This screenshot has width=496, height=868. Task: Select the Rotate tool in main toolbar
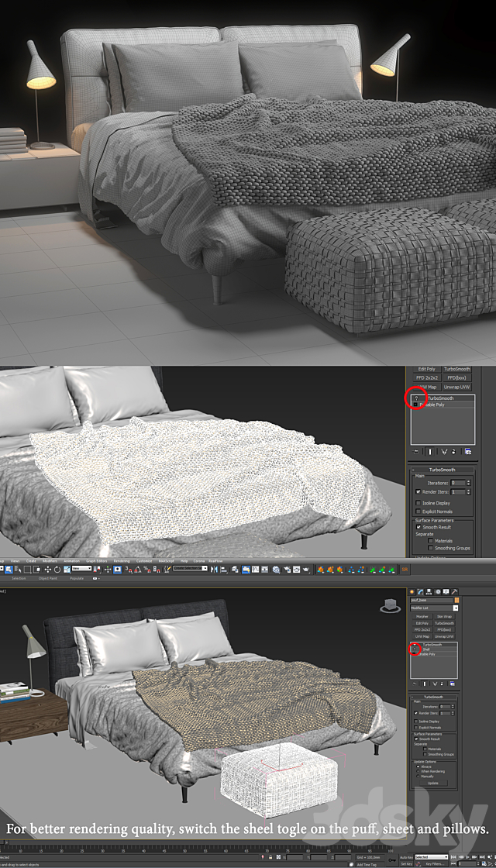tap(57, 569)
